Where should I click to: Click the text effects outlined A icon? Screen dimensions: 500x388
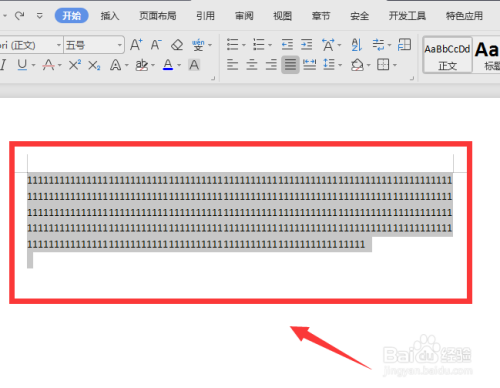click(x=115, y=65)
